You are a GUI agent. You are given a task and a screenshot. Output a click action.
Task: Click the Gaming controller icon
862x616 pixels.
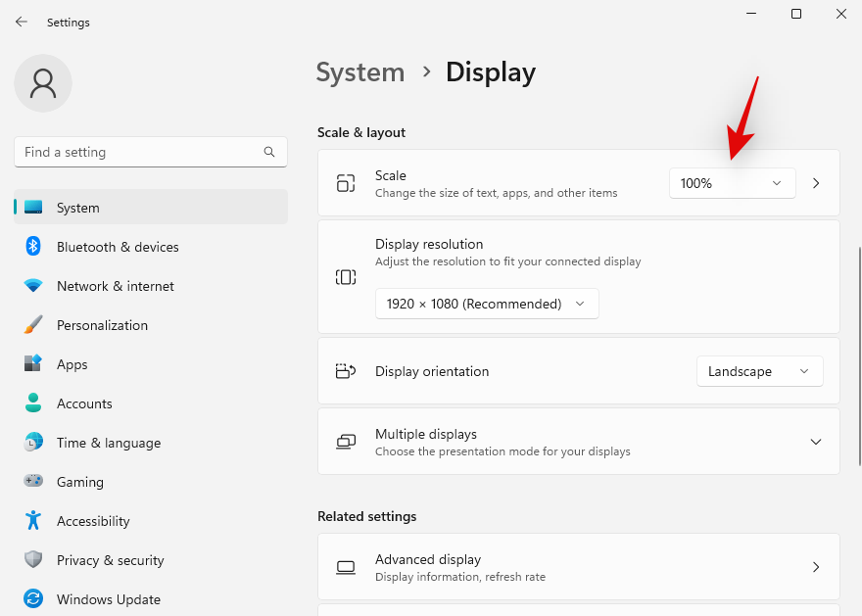tap(33, 482)
